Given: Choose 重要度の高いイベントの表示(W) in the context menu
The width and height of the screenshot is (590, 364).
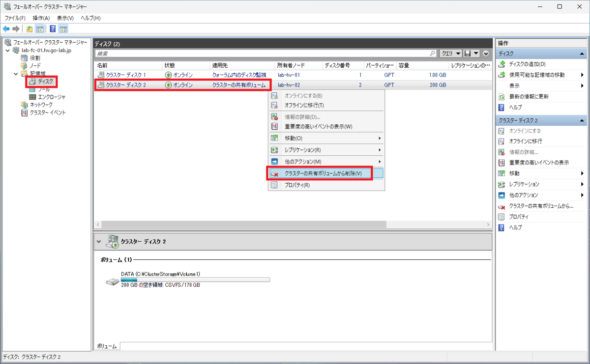Looking at the screenshot, I should [x=326, y=127].
